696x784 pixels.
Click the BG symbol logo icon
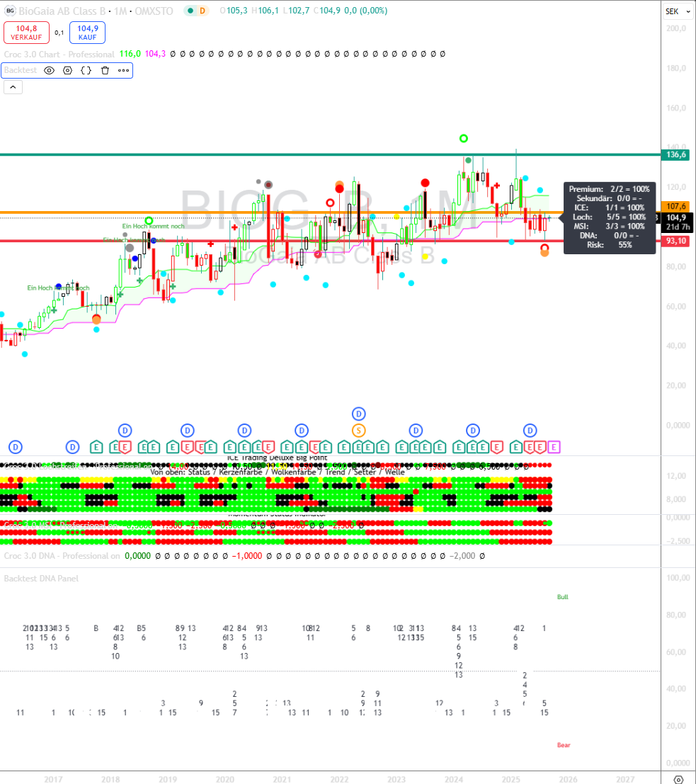(x=10, y=11)
